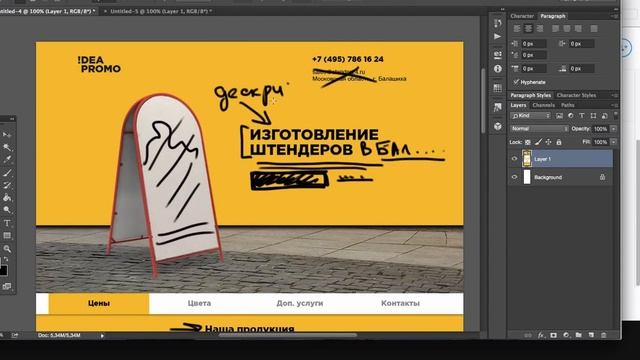Viewport: 640px width, 360px height.
Task: Click the horizontal canvas scrollbar
Action: 288,335
